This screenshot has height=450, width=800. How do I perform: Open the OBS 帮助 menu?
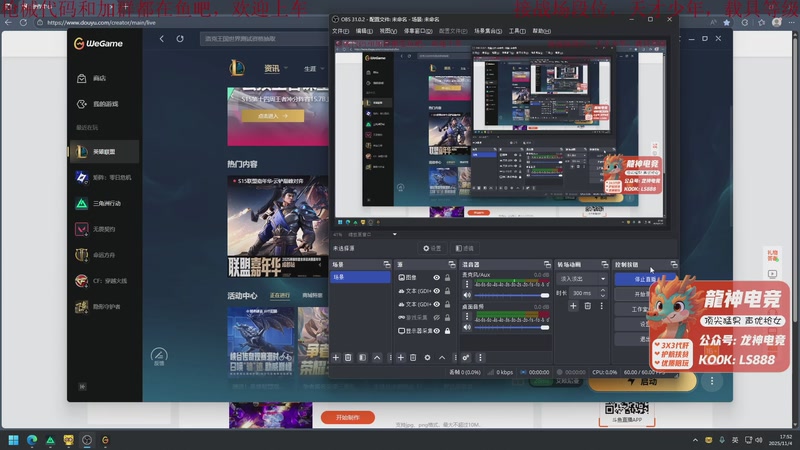tap(541, 31)
